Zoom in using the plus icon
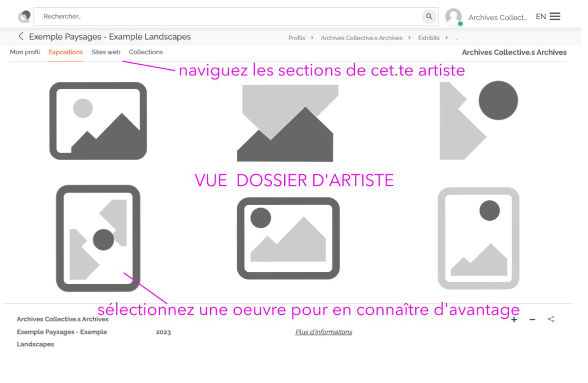Screen dimensions: 588x383 coord(514,319)
